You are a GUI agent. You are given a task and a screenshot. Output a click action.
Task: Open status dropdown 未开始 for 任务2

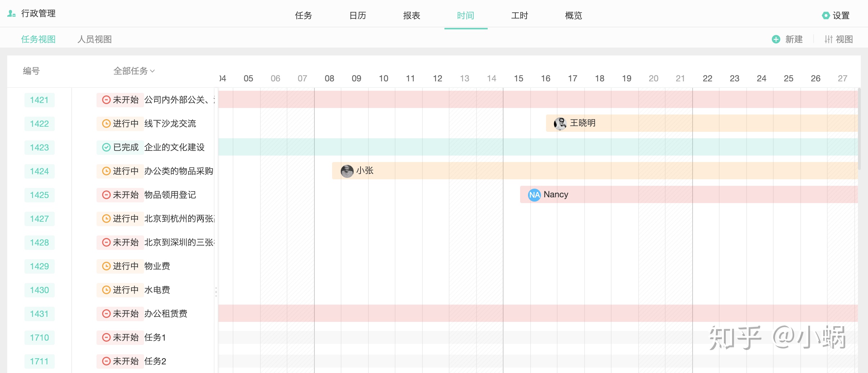120,361
